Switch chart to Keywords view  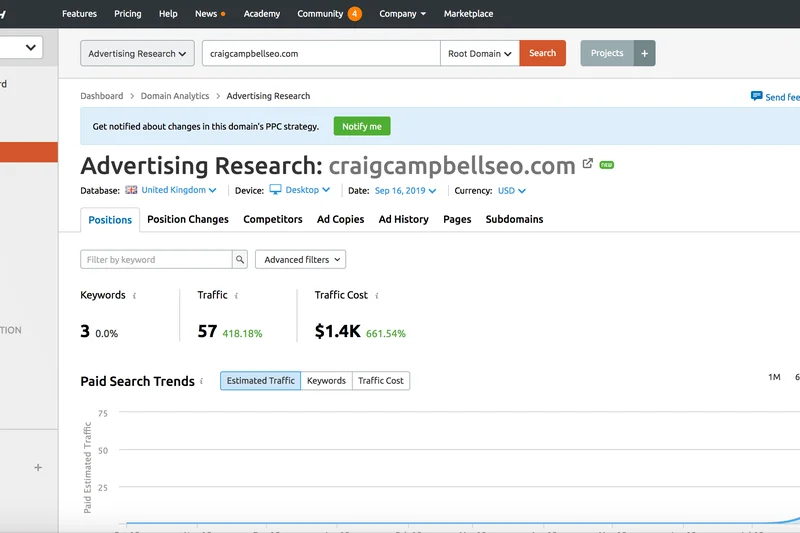(x=327, y=380)
